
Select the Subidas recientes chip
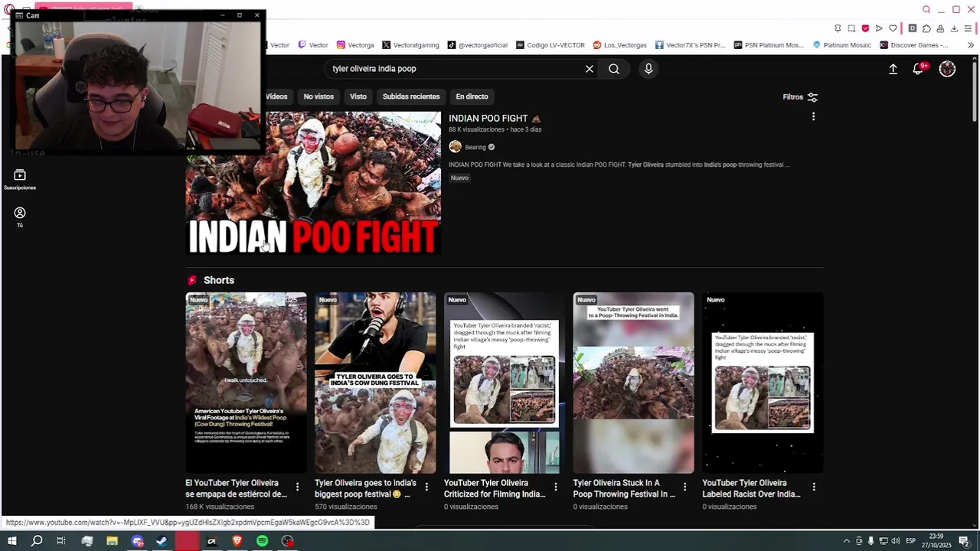[411, 96]
